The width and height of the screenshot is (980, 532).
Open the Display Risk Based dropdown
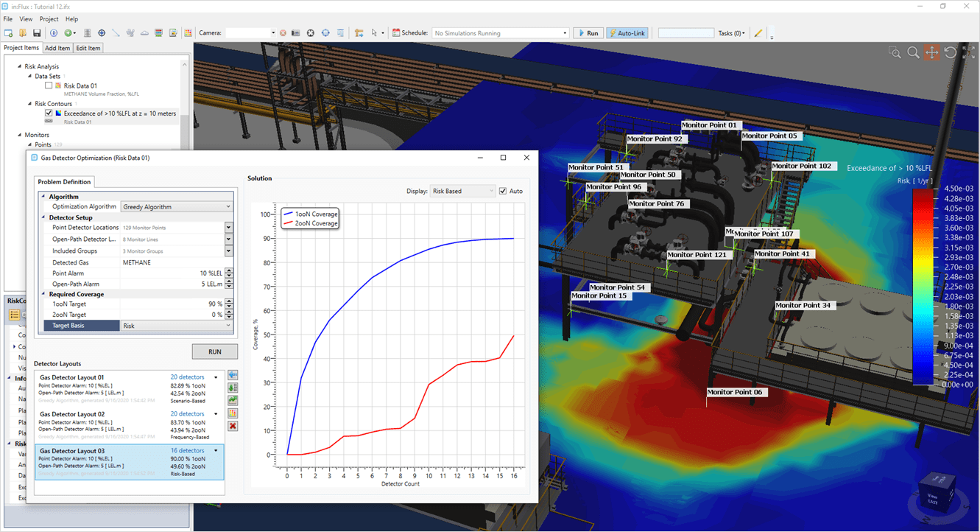[x=463, y=191]
